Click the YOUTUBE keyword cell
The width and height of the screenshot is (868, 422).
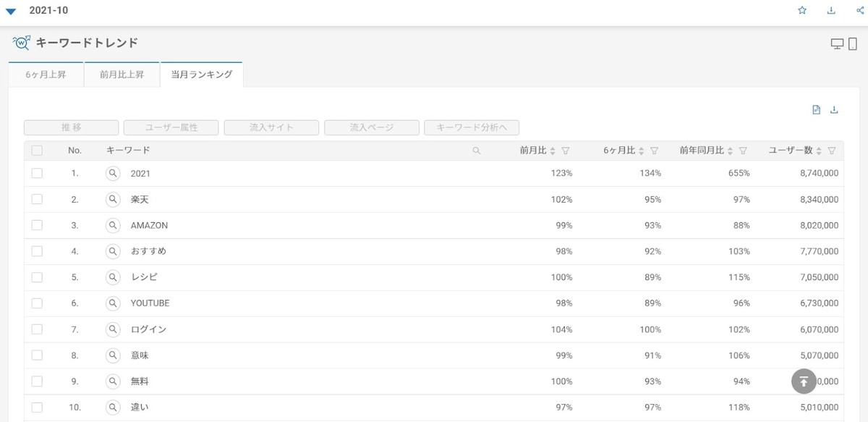click(x=150, y=303)
